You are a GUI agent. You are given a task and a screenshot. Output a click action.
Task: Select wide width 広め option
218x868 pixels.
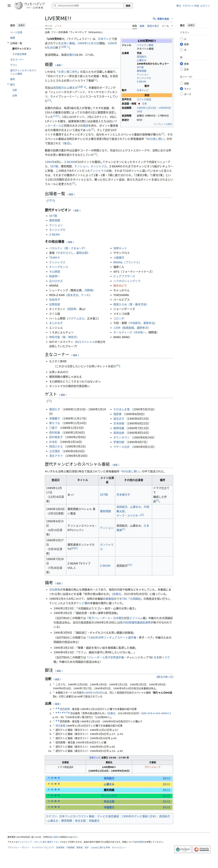click(x=181, y=69)
